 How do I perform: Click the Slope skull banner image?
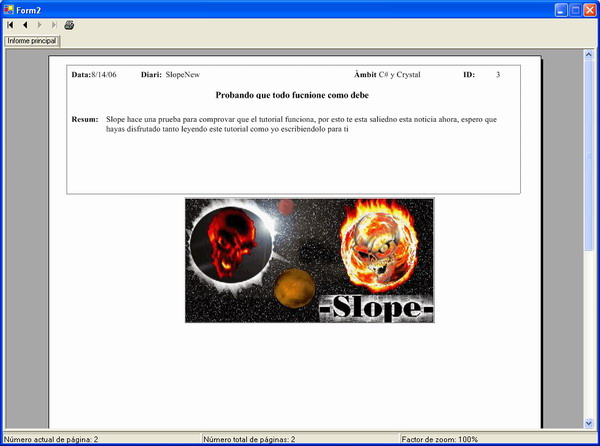coord(309,260)
